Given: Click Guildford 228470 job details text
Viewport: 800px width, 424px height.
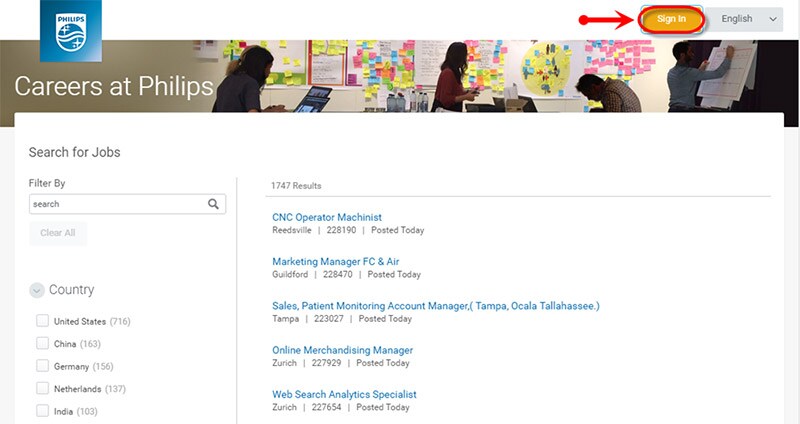Looking at the screenshot, I should coord(346,275).
